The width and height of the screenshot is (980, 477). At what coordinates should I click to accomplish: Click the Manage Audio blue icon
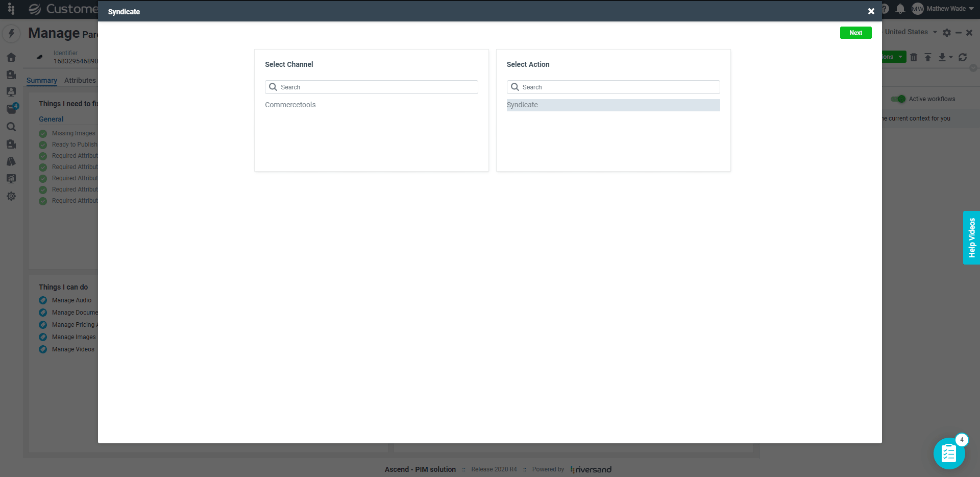[x=43, y=300]
